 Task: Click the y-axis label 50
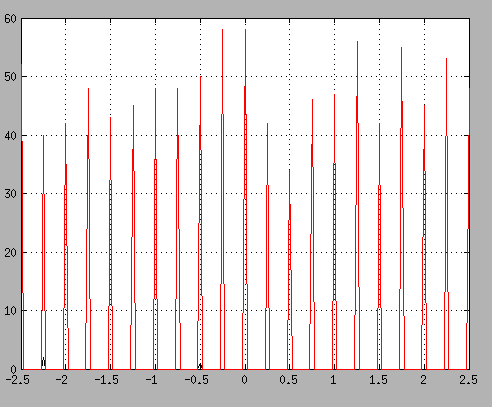pos(10,77)
